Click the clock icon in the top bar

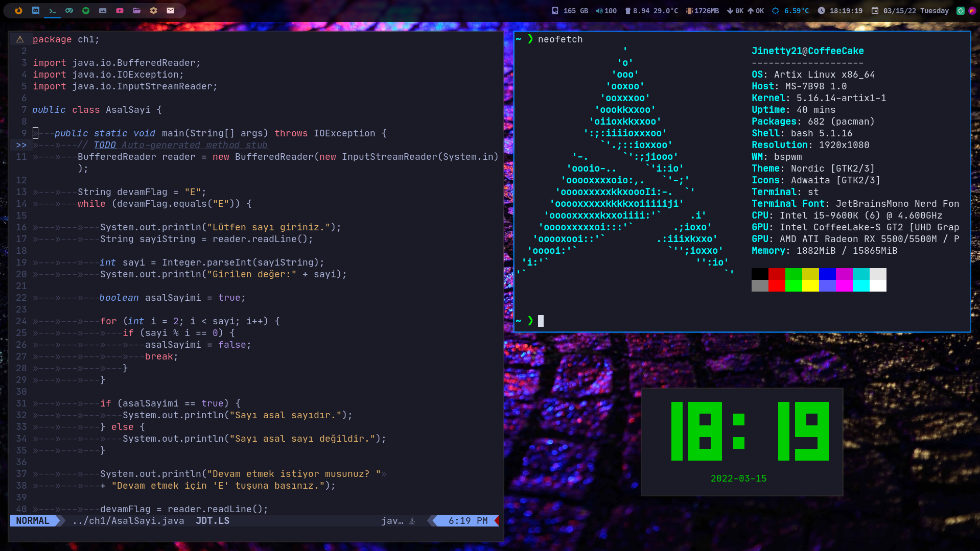(821, 11)
